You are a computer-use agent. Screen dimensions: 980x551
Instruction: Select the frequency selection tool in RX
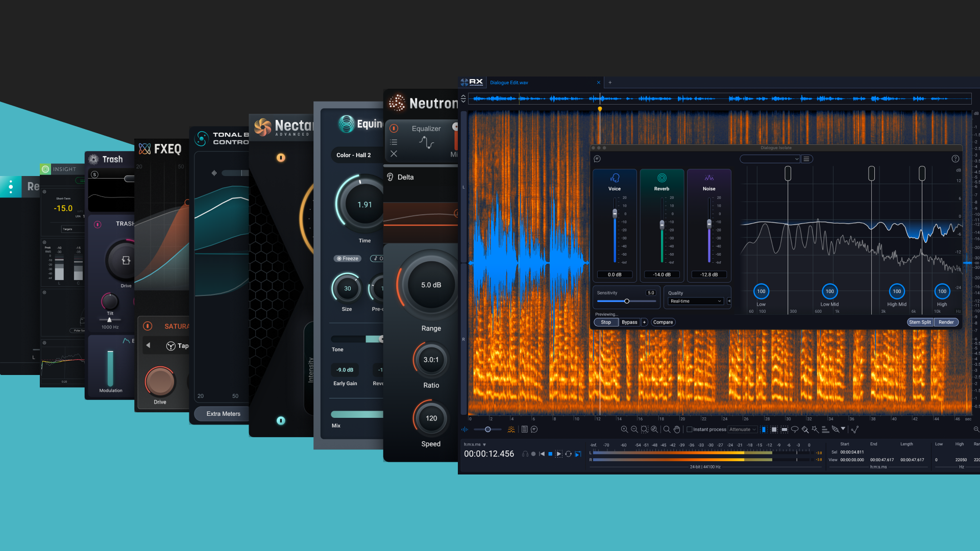coord(785,430)
